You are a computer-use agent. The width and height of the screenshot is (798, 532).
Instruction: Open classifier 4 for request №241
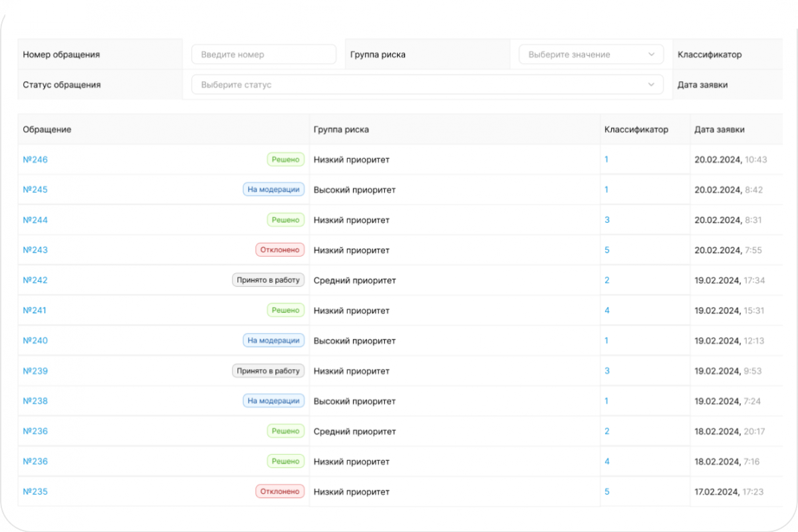(x=606, y=310)
